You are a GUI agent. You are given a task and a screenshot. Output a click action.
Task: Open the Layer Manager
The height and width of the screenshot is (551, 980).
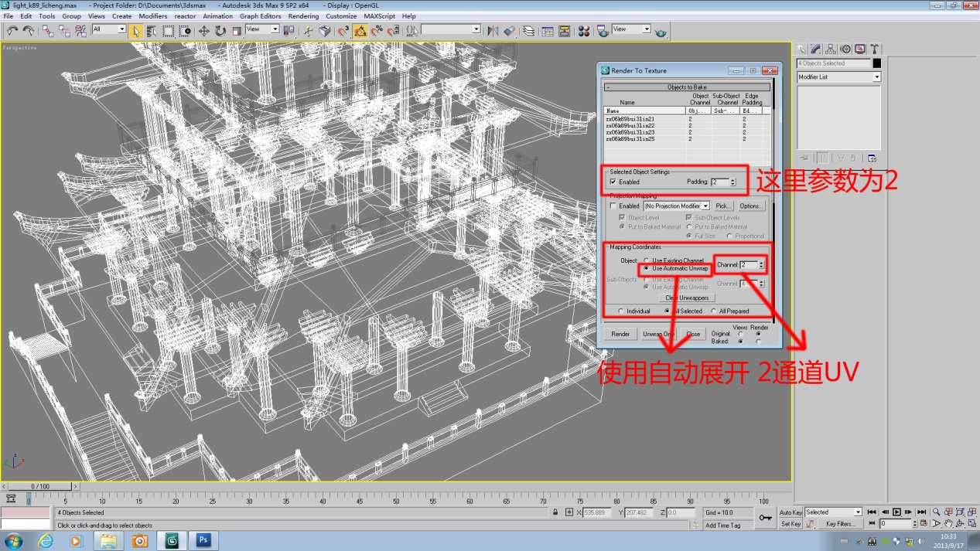(x=529, y=31)
